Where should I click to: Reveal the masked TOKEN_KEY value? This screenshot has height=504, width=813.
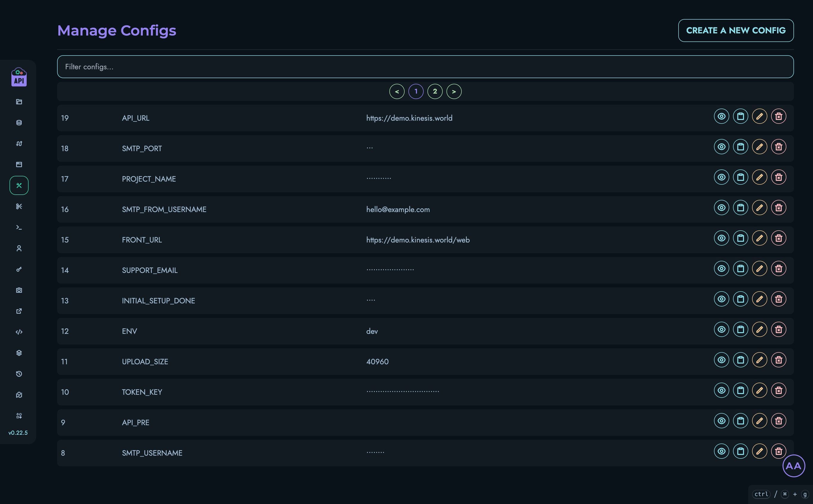pyautogui.click(x=722, y=390)
